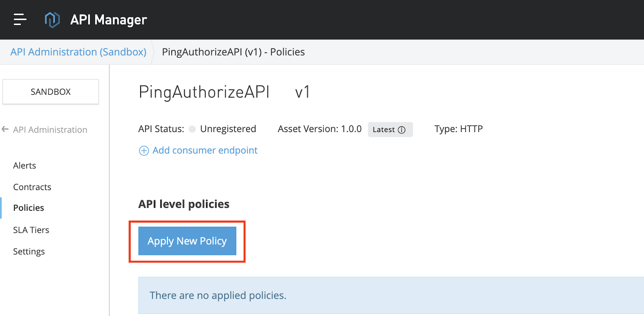Open the Settings sidebar entry

pyautogui.click(x=29, y=251)
